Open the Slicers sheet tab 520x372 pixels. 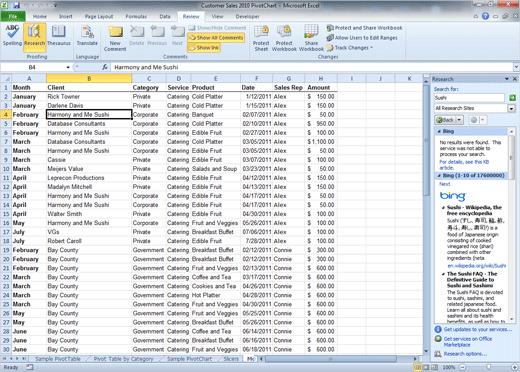click(x=231, y=359)
